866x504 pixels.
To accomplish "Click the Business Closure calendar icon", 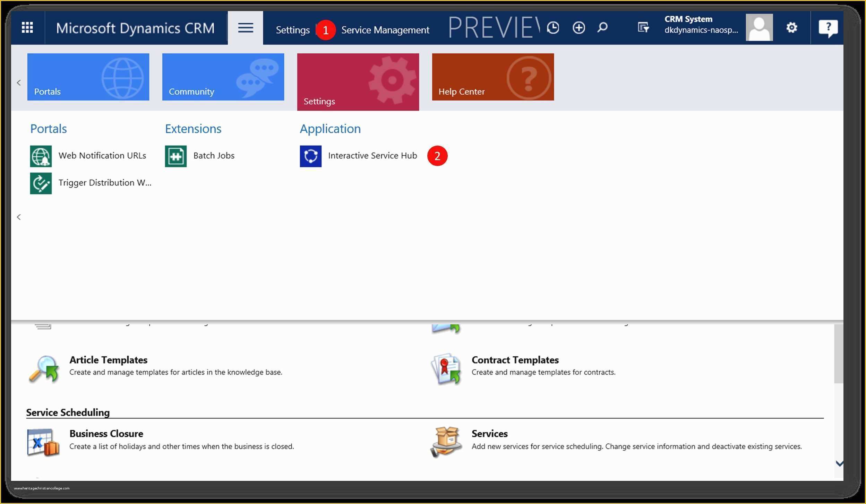I will [43, 443].
